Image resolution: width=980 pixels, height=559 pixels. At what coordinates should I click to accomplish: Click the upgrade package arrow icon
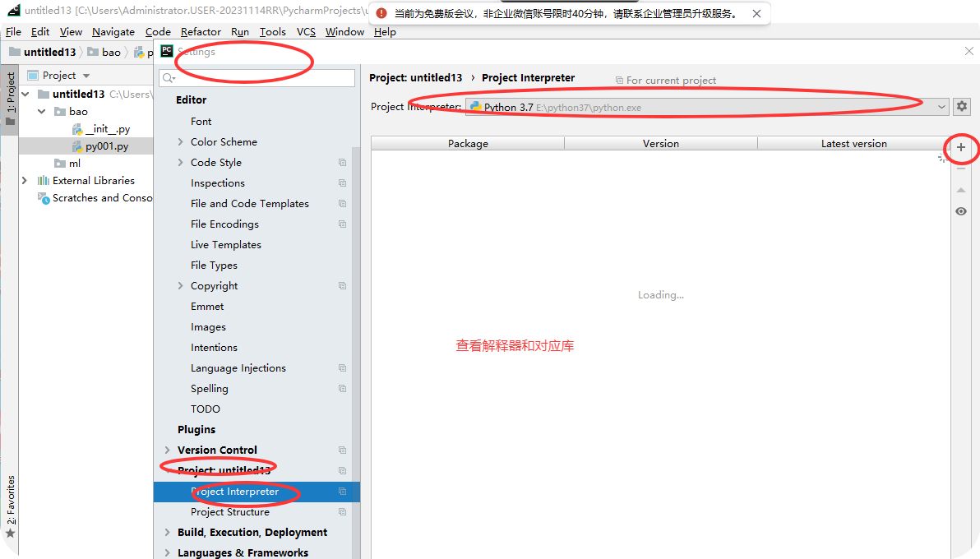click(x=961, y=190)
